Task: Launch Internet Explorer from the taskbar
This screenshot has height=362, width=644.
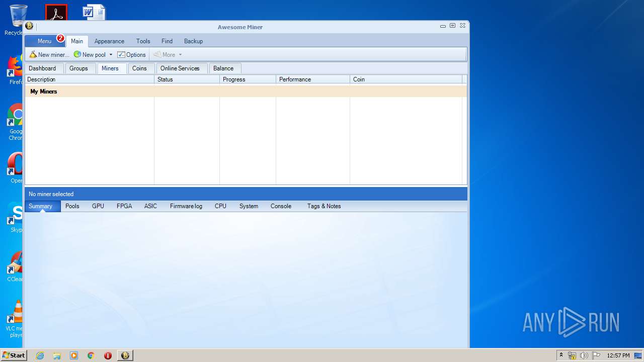Action: pyautogui.click(x=40, y=355)
